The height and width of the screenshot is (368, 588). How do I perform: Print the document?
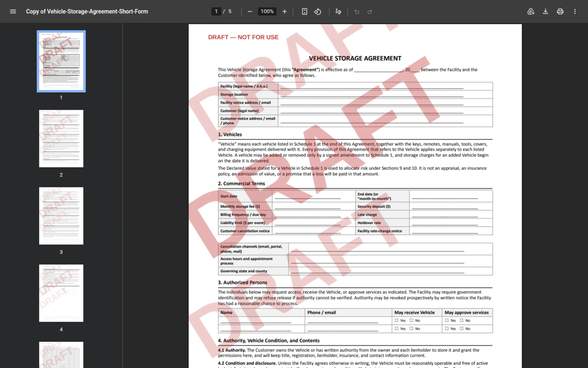[x=560, y=11]
